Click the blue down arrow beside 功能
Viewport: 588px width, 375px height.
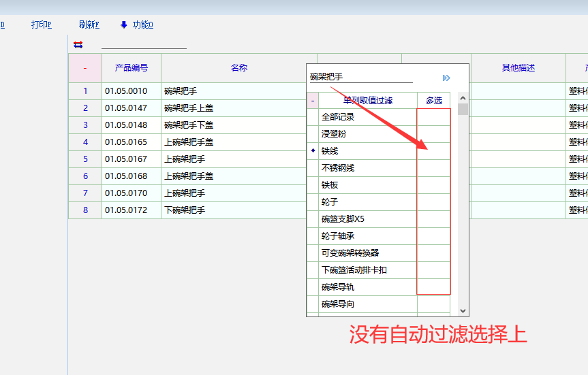point(124,25)
